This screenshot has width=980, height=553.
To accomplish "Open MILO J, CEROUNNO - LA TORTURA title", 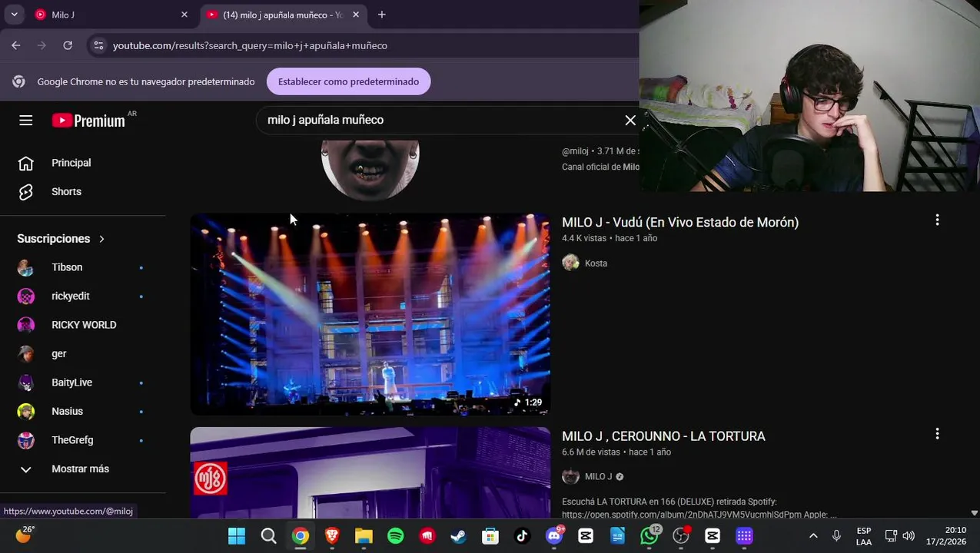I will [x=663, y=435].
